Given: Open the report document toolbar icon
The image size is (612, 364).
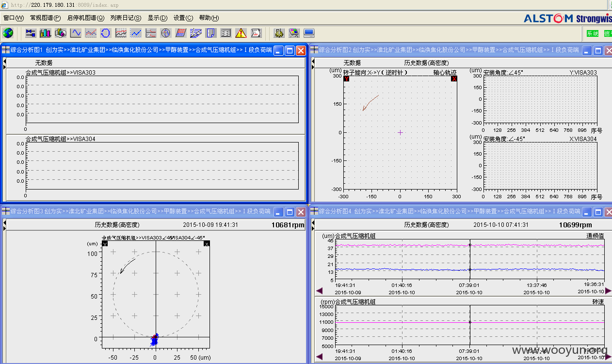Looking at the screenshot, I should click(x=211, y=33).
